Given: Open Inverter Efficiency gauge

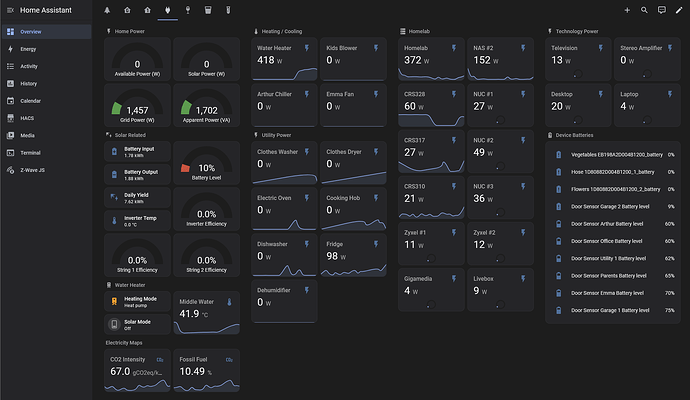Looking at the screenshot, I should 206,209.
